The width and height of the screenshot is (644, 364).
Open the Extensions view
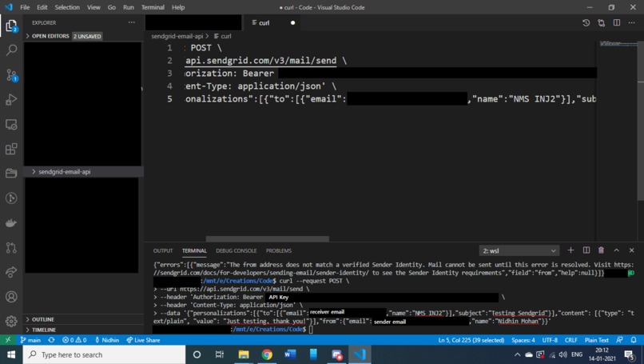(x=11, y=149)
